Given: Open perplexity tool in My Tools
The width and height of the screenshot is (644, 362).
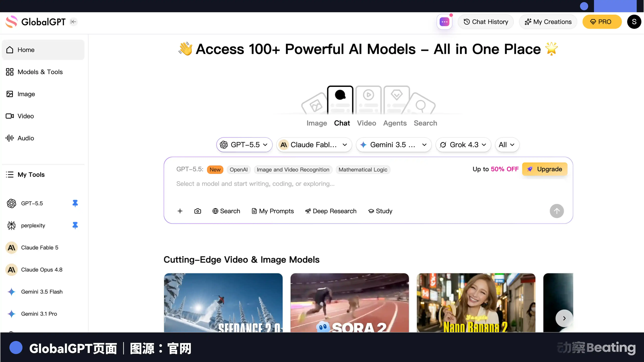Looking at the screenshot, I should pos(33,225).
